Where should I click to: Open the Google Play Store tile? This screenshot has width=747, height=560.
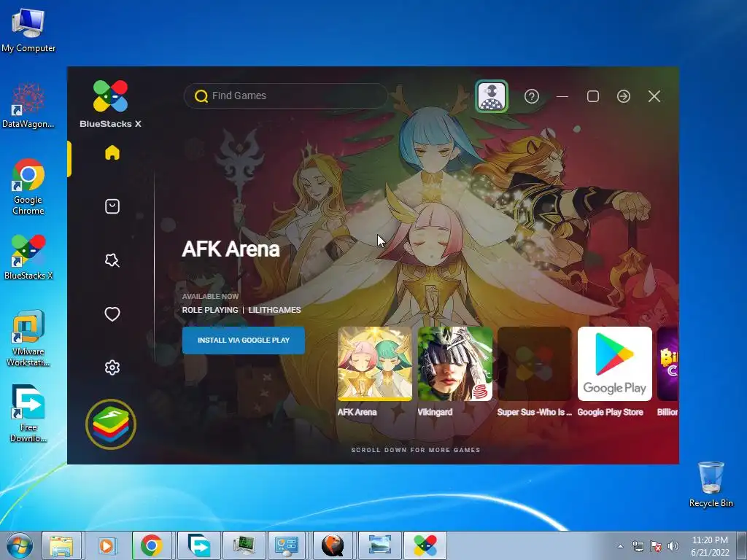[x=615, y=364]
